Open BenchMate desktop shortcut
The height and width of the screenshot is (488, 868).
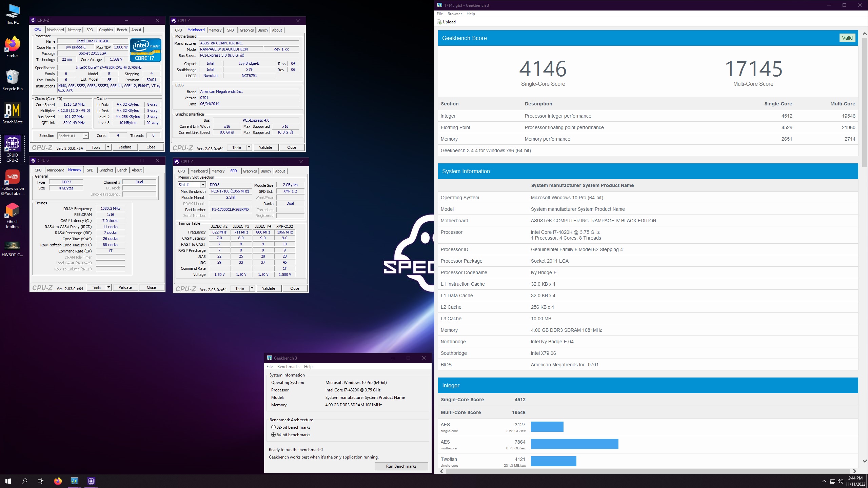pyautogui.click(x=12, y=113)
